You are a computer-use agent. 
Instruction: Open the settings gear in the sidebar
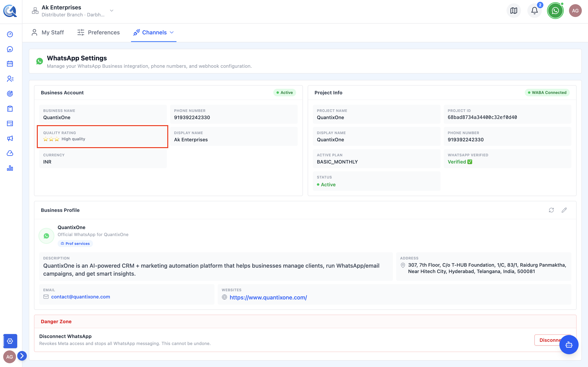(x=10, y=341)
